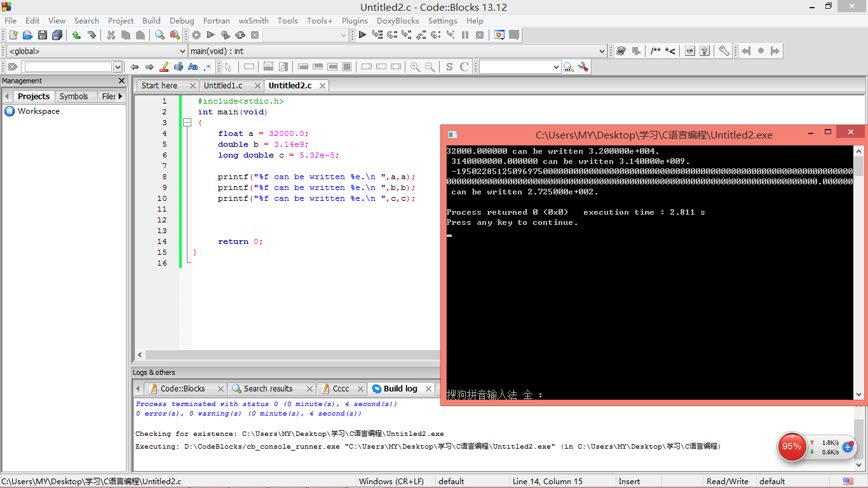This screenshot has width=868, height=488.
Task: Toggle the Match case 'Aa' search option
Action: [193, 67]
